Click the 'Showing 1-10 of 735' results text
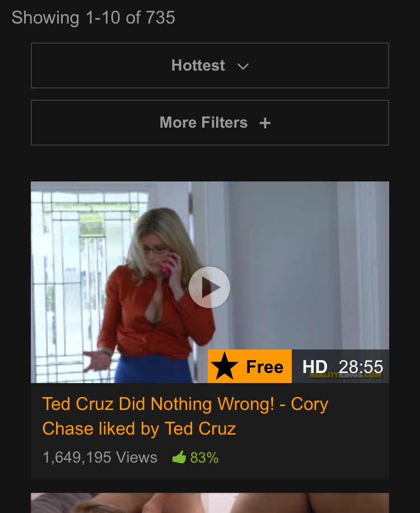 click(x=94, y=18)
